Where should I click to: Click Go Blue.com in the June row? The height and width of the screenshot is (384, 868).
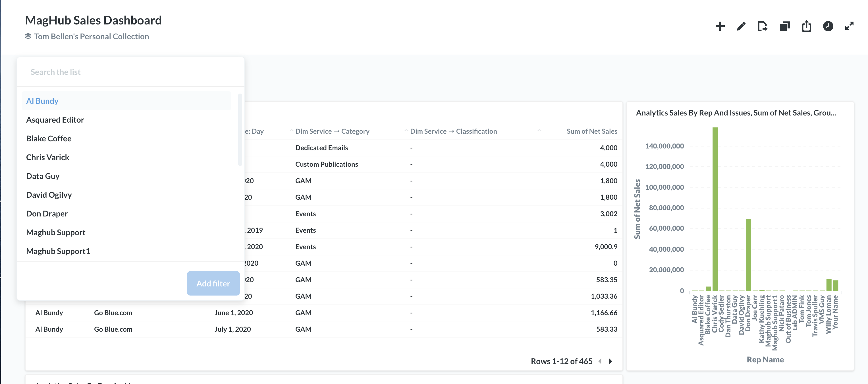113,313
